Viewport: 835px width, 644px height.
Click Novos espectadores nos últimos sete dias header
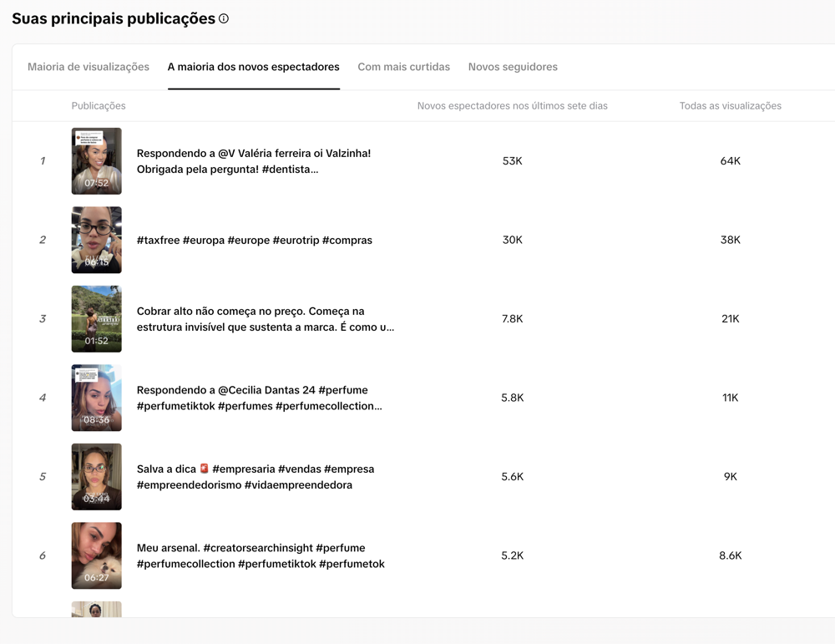513,105
